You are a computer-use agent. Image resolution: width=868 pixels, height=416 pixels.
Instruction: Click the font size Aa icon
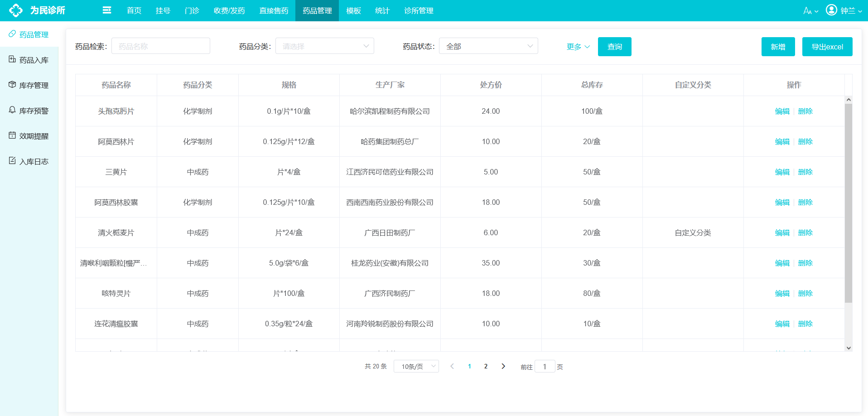coord(807,10)
